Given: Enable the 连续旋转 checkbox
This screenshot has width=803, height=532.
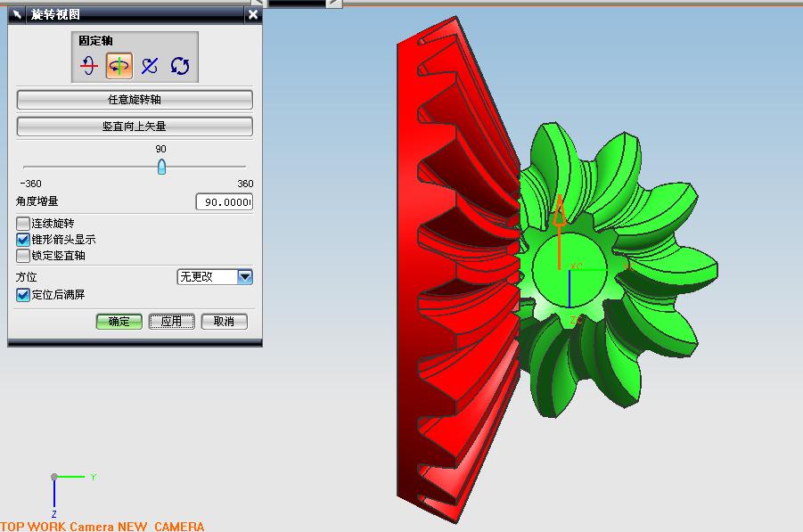Looking at the screenshot, I should tap(23, 224).
